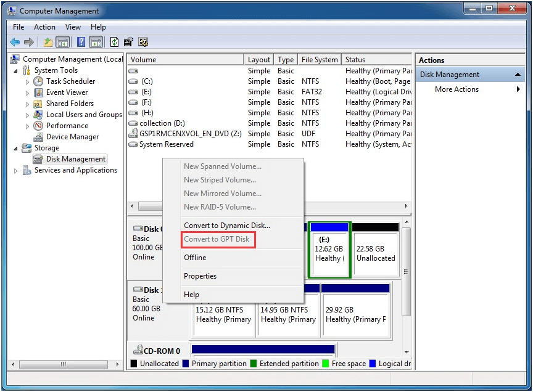Sort by the Status column header

(377, 60)
